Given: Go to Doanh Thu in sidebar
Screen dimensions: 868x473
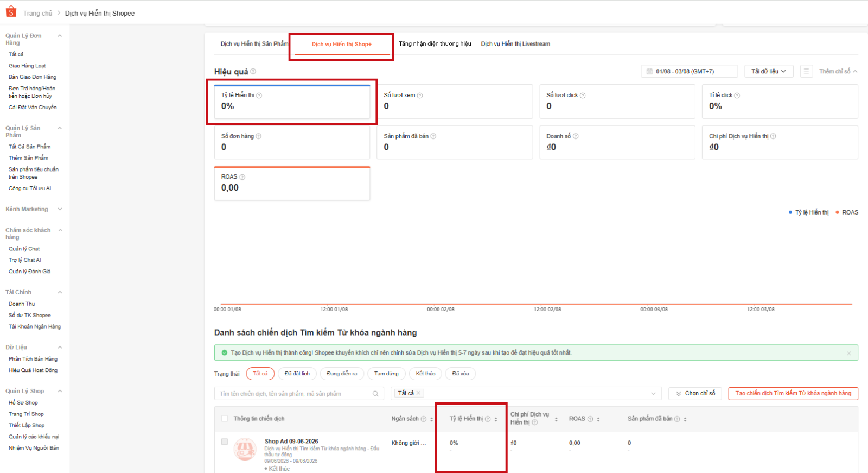Looking at the screenshot, I should [22, 304].
